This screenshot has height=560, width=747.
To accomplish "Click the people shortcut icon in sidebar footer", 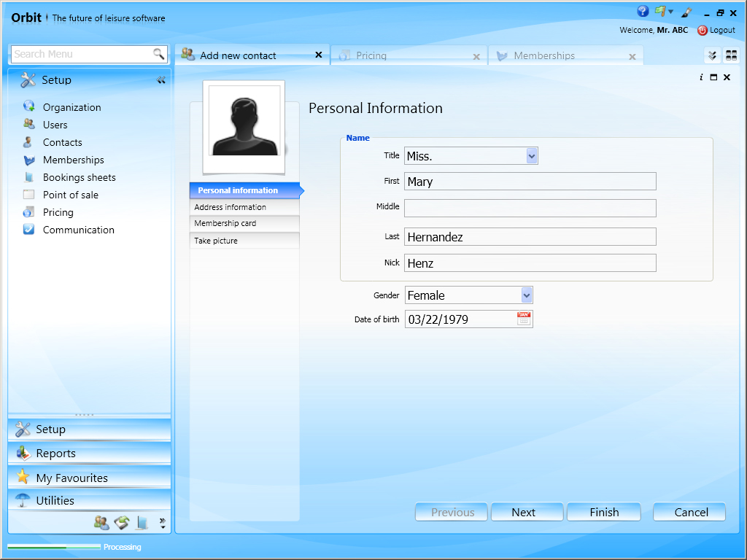I will click(101, 523).
